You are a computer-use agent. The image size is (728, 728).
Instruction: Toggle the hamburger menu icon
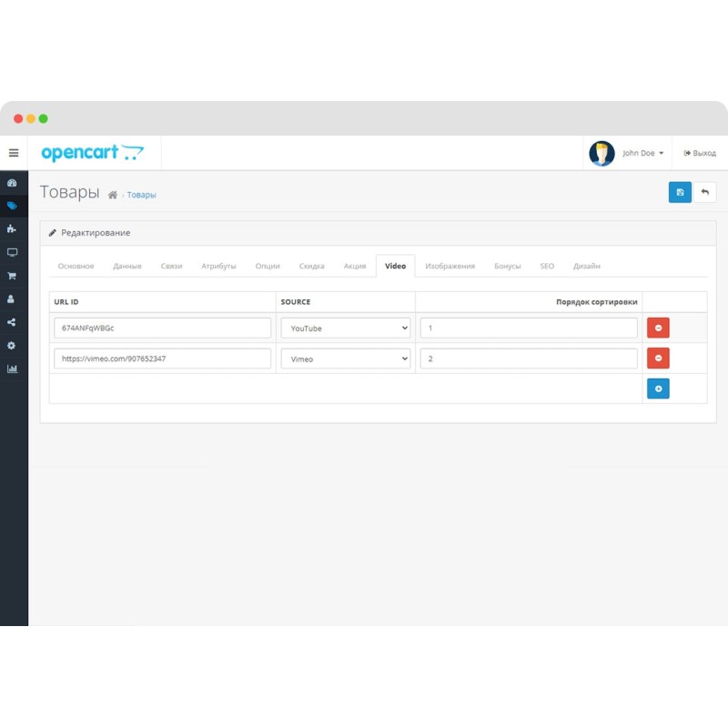pyautogui.click(x=14, y=153)
